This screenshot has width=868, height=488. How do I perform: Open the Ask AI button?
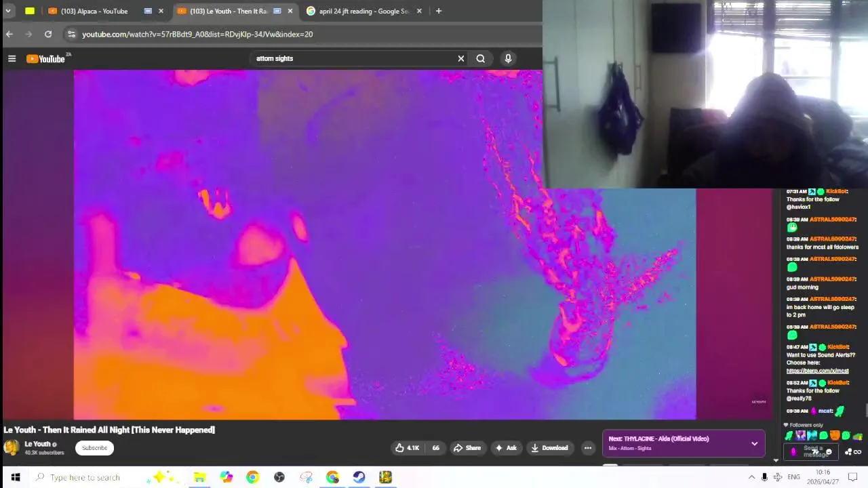(x=506, y=448)
